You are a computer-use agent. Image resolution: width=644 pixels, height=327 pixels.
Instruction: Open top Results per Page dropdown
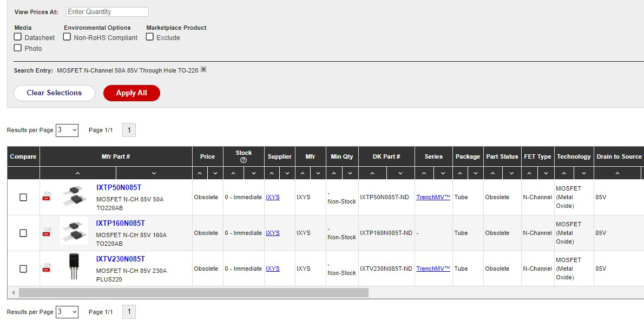pos(67,130)
